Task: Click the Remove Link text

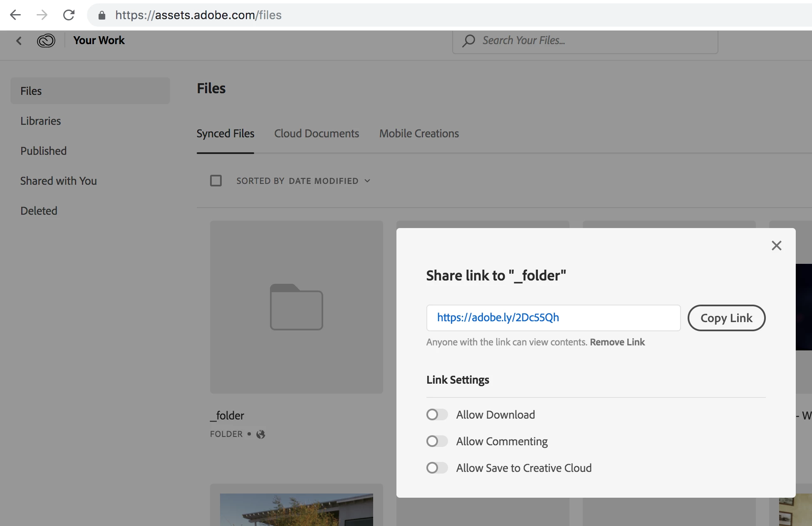Action: click(617, 342)
